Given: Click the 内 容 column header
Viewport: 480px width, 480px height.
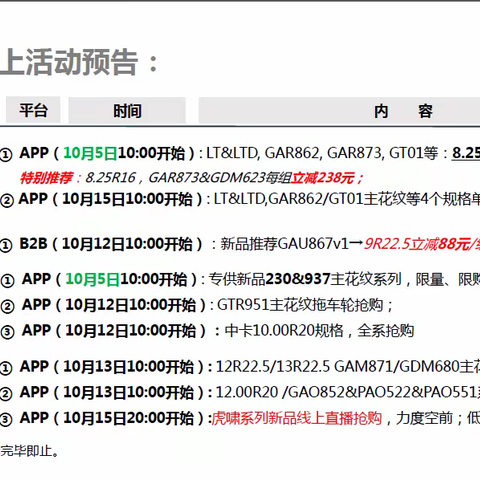Looking at the screenshot, I should point(339,111).
